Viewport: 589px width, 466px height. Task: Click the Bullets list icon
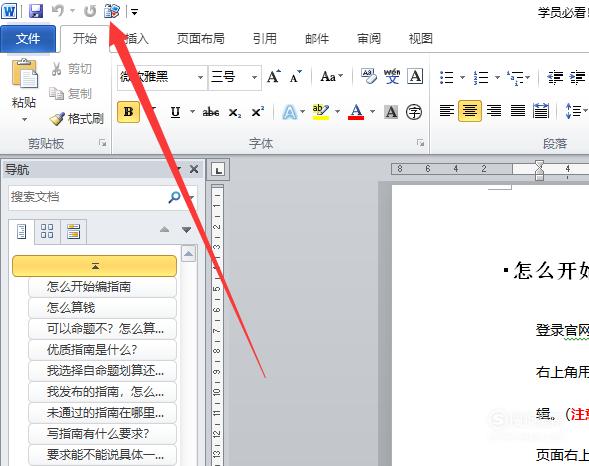tap(447, 77)
